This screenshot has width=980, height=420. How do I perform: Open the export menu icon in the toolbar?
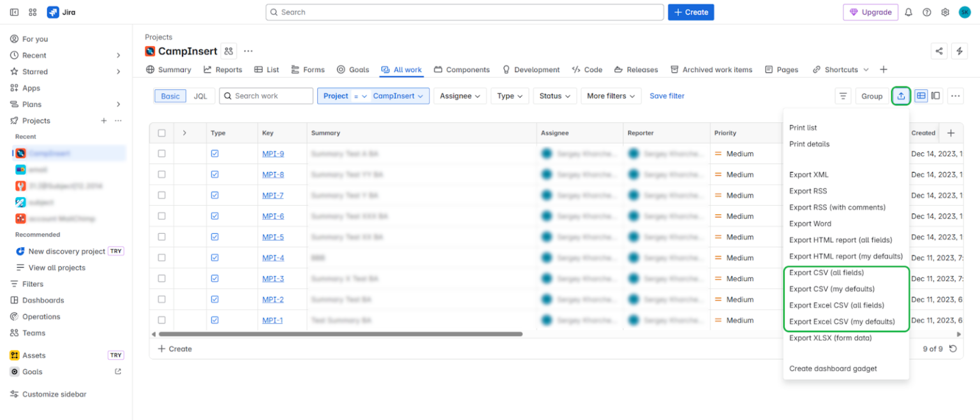click(901, 96)
